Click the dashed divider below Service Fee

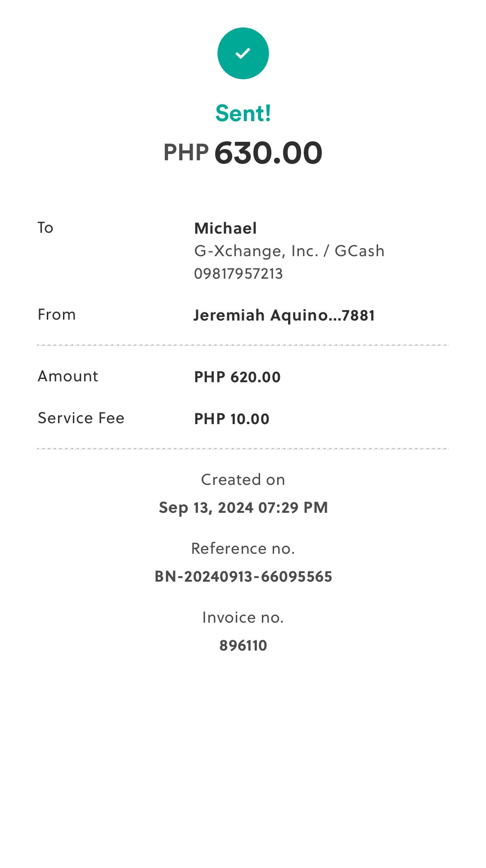pos(243,449)
